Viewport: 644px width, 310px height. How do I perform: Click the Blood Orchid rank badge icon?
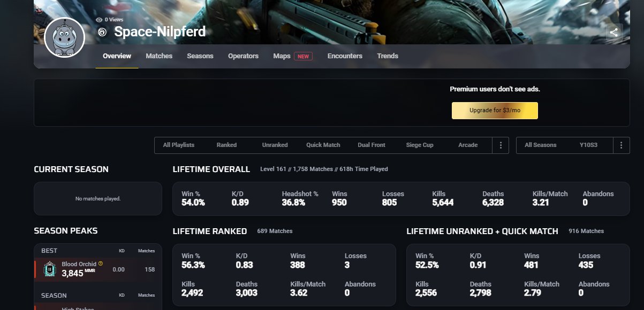[x=50, y=269]
